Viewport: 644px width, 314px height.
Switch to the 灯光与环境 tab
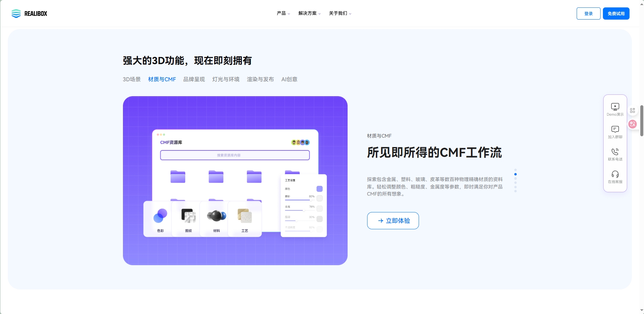point(226,79)
